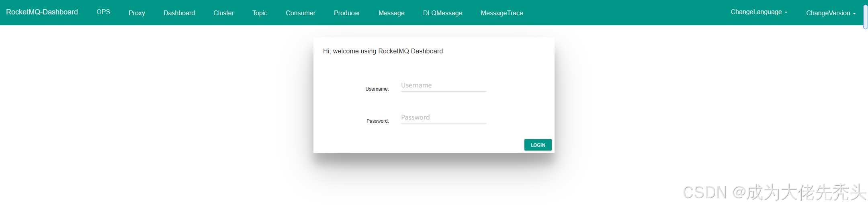
Task: Open the OPS menu item
Action: point(103,12)
